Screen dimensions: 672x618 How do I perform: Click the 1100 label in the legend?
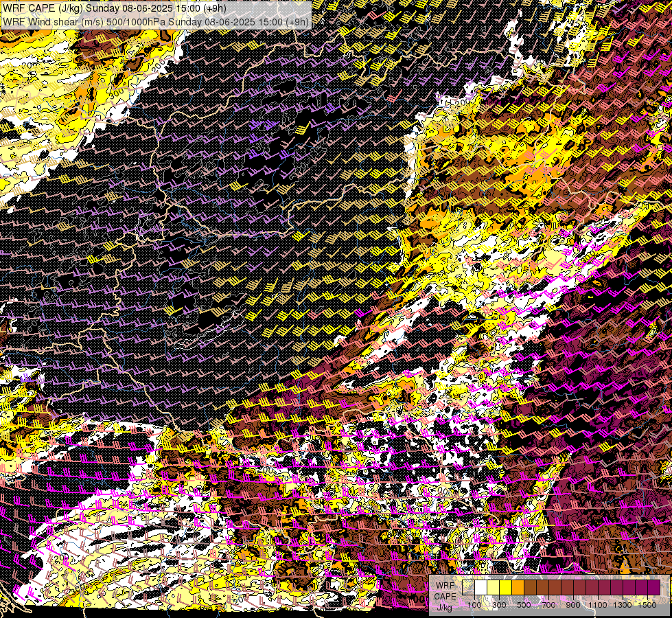[x=598, y=605]
